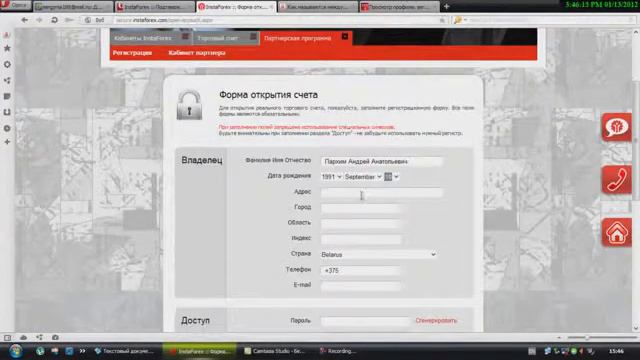Open the red phone callback button
The width and height of the screenshot is (640, 360).
point(616,180)
